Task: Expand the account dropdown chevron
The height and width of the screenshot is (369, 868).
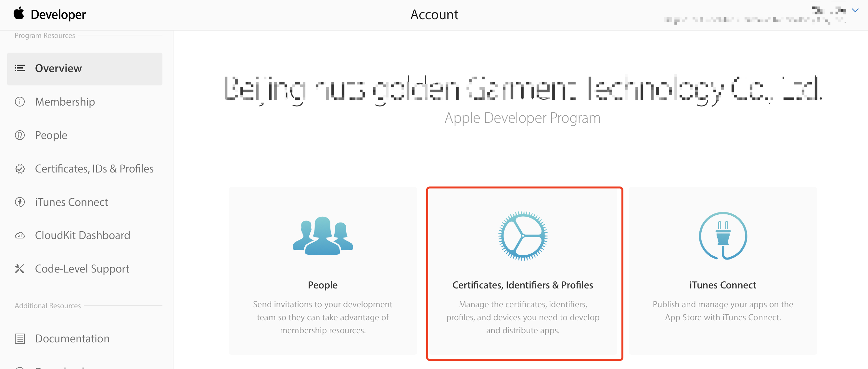Action: [x=855, y=10]
